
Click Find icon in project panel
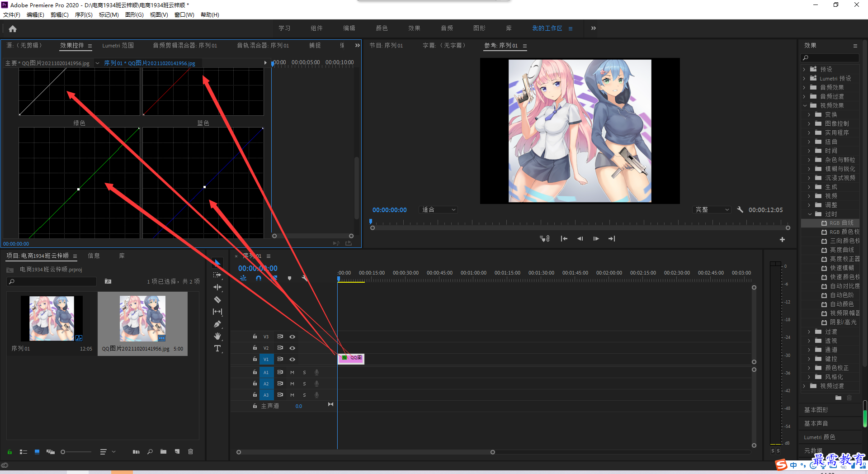click(150, 451)
